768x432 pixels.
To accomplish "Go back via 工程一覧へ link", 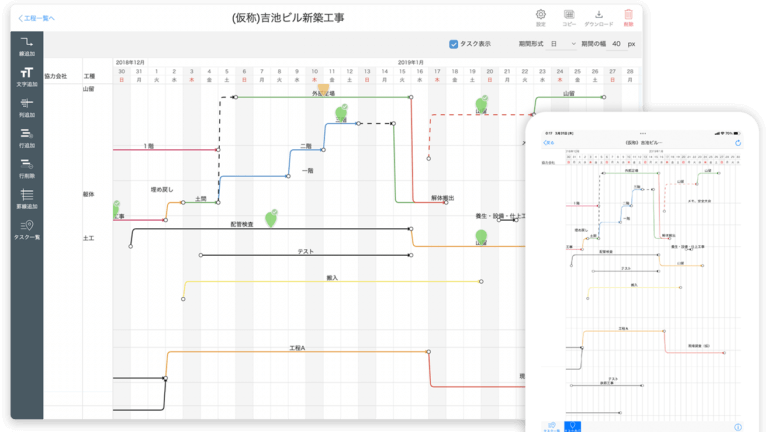I will (x=37, y=17).
